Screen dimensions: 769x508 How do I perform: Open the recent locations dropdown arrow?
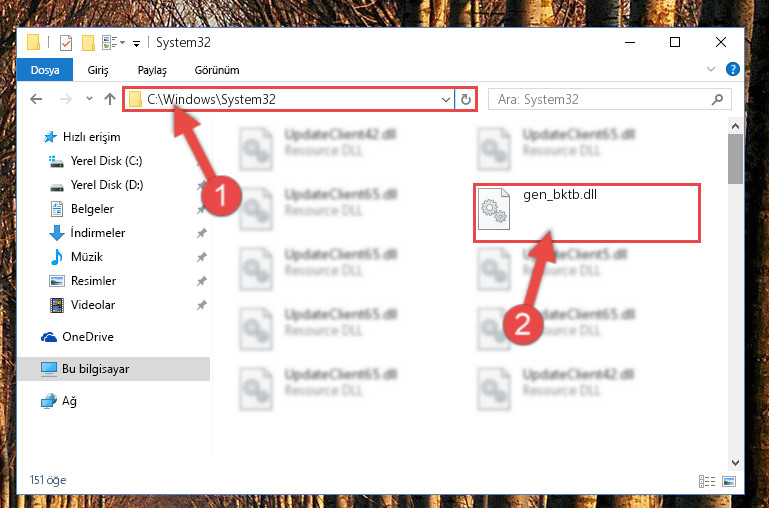coord(89,99)
